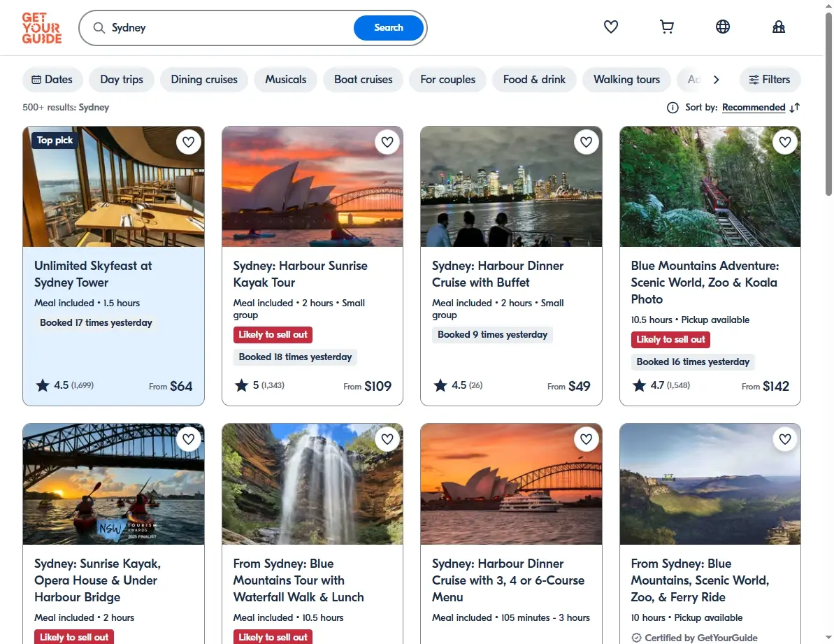The image size is (834, 644).
Task: Click the blue Search button
Action: [388, 28]
